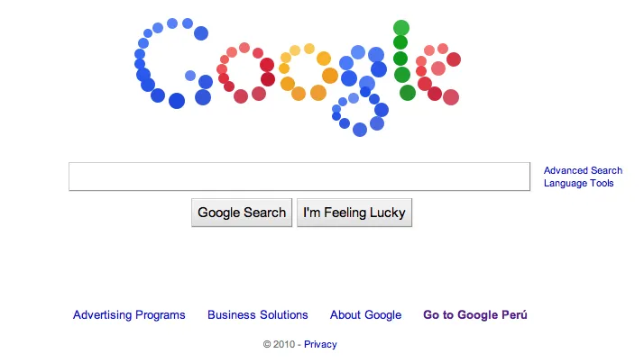Viewport: 644px width, 363px height.
Task: Open the Language Tools link
Action: 578,183
